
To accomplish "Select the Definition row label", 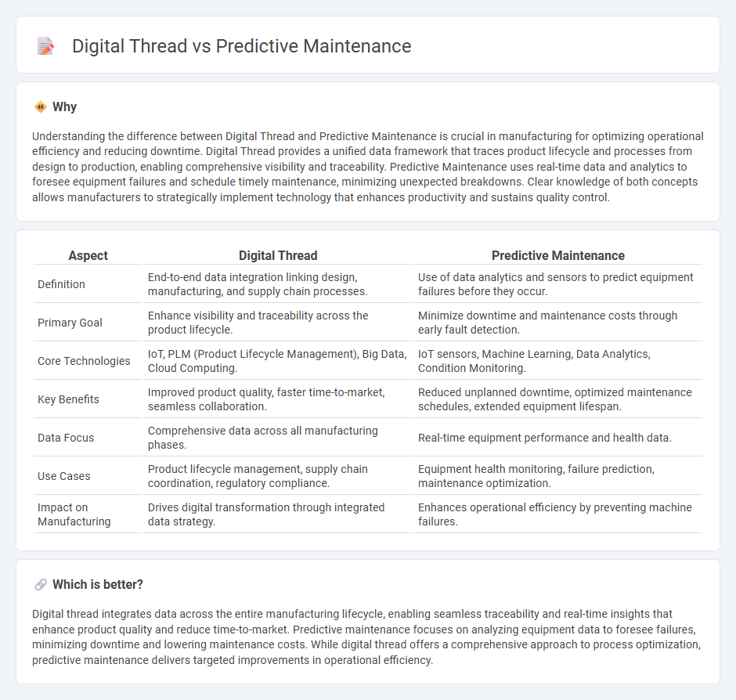I will coord(62,284).
